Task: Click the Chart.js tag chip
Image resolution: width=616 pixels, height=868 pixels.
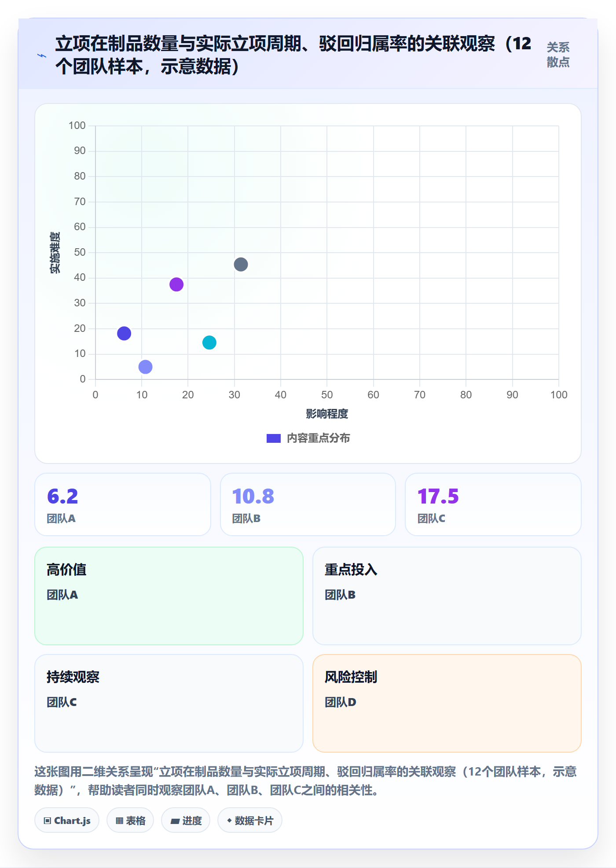Action: point(67,820)
